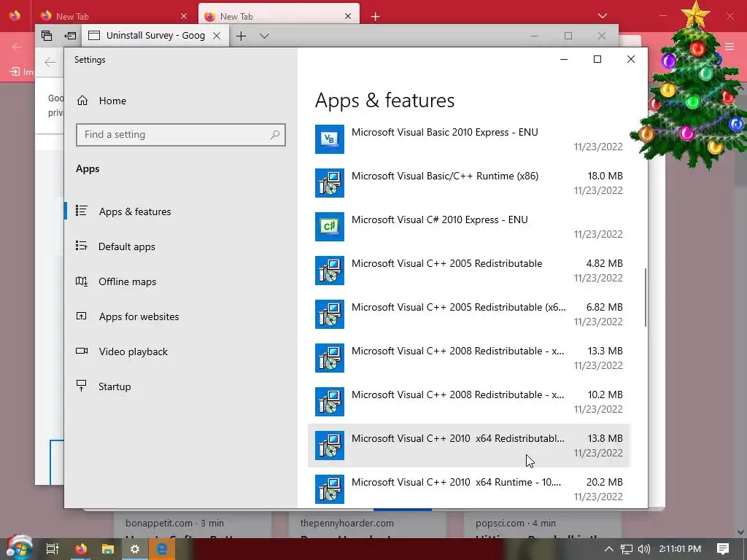Open File Explorer from taskbar

(108, 549)
